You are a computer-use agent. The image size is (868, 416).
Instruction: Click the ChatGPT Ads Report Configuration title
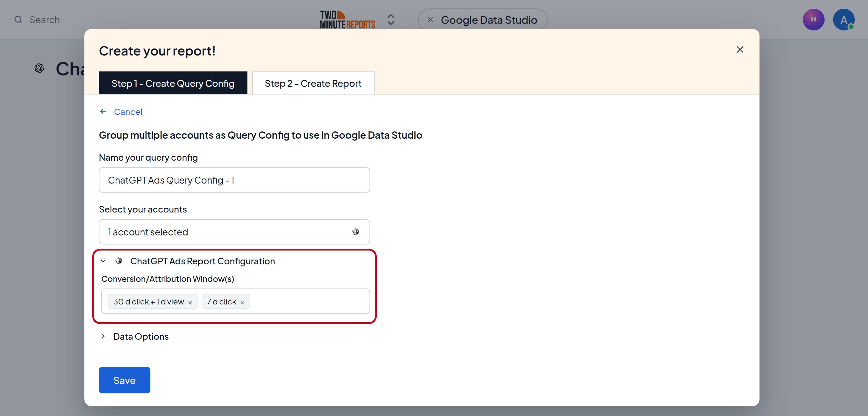[203, 261]
